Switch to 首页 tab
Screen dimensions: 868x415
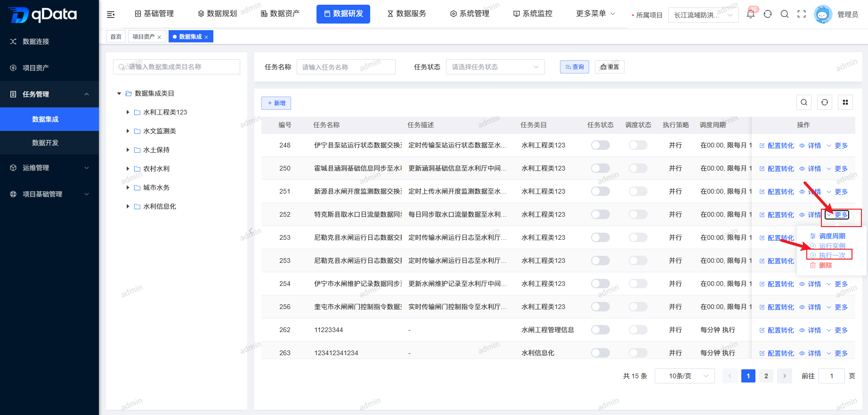point(116,36)
